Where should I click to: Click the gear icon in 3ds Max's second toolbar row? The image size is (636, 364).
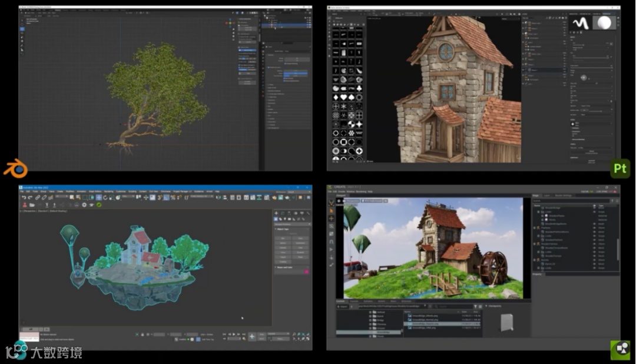(84, 205)
